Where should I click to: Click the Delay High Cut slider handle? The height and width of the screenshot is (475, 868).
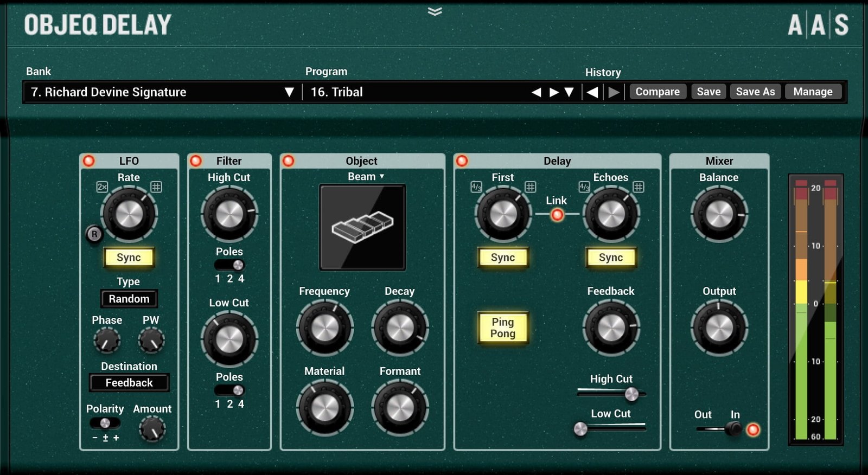tap(631, 394)
